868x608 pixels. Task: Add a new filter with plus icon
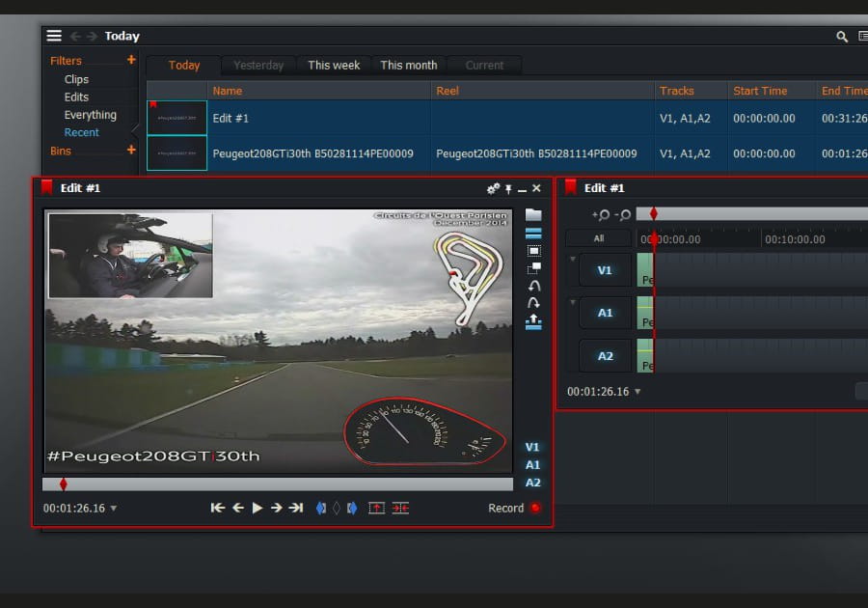click(x=131, y=59)
